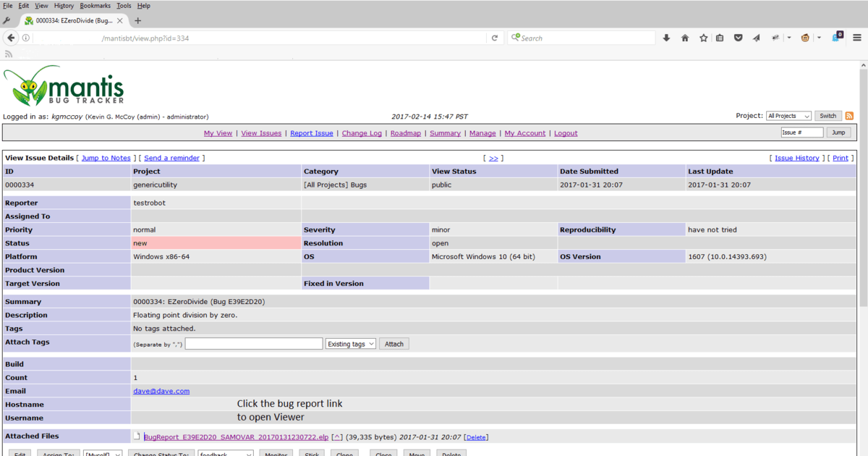The width and height of the screenshot is (868, 456).
Task: Bookmark this page with the star icon
Action: [x=702, y=37]
